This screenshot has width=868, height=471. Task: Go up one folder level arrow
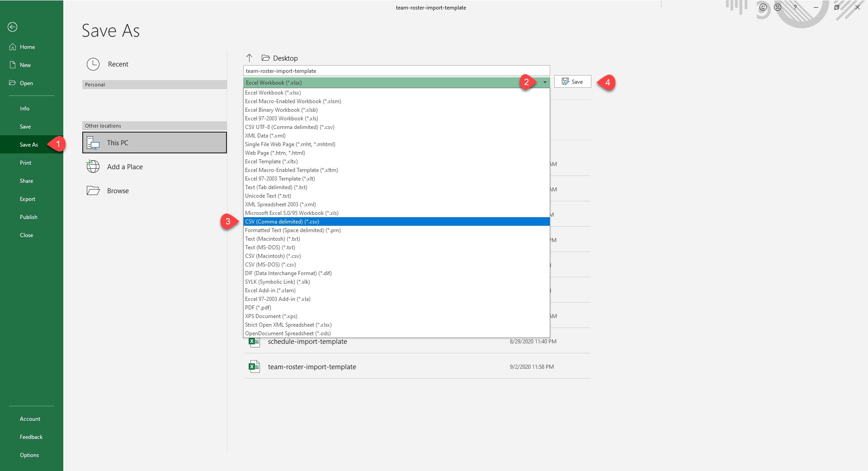[249, 58]
